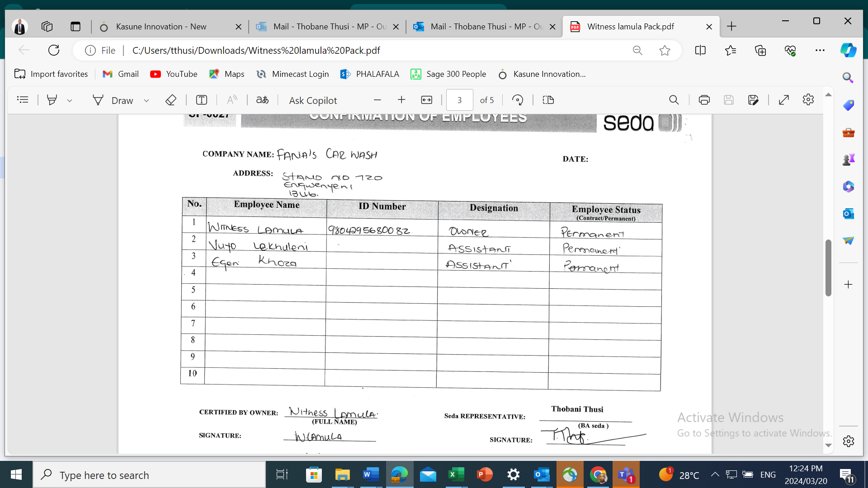The width and height of the screenshot is (868, 488).
Task: Click Fit to width icon
Action: (x=426, y=100)
